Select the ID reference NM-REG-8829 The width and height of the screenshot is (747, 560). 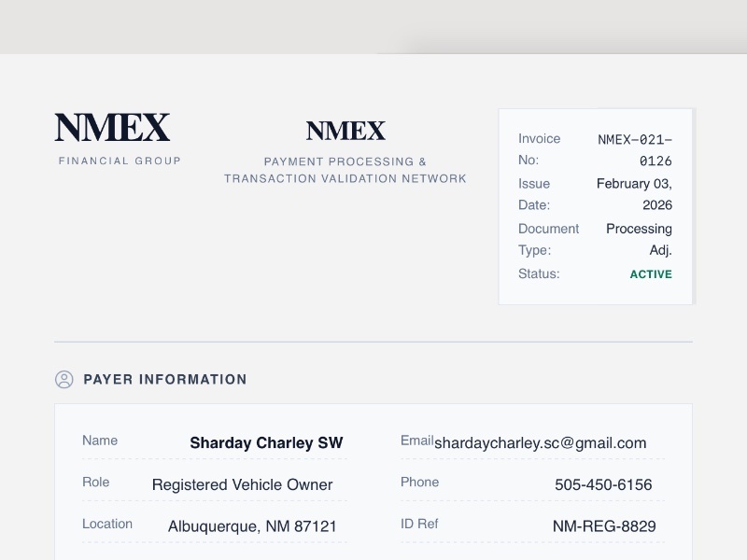[x=604, y=526]
